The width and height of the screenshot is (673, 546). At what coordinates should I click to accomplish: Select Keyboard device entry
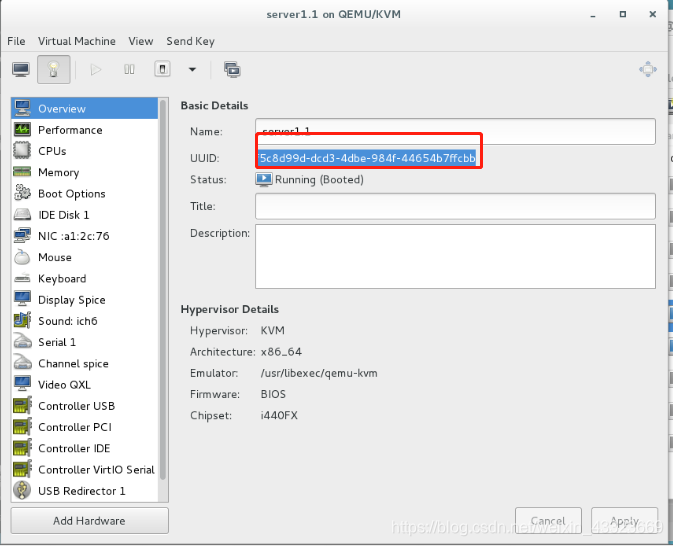point(85,279)
